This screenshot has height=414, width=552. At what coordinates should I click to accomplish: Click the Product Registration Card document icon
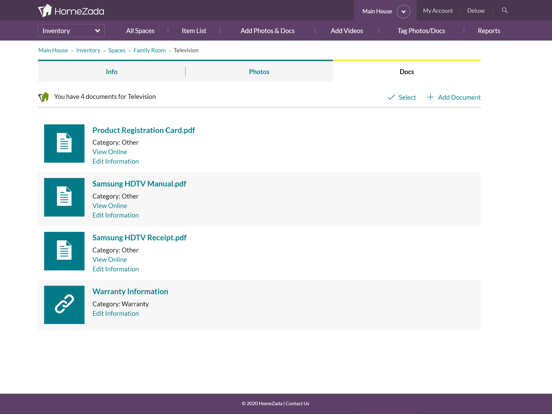click(x=64, y=143)
